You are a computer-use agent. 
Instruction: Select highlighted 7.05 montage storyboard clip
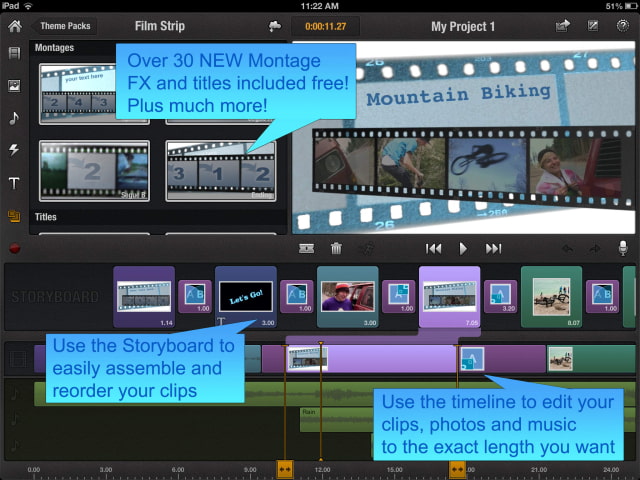(449, 297)
